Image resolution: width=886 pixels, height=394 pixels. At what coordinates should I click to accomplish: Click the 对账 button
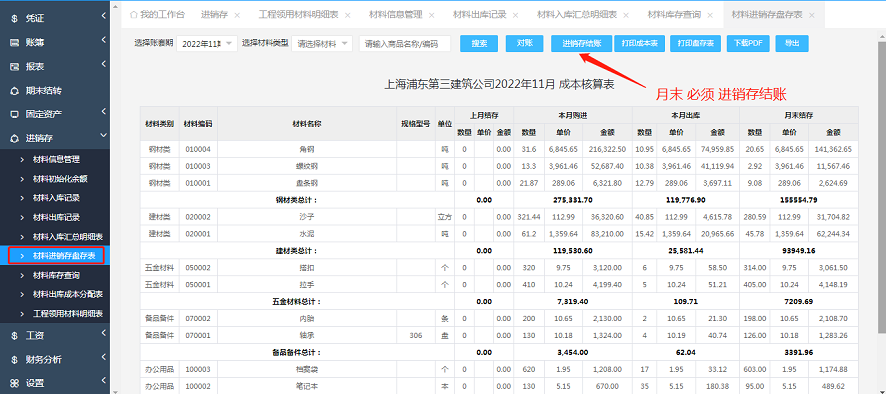(524, 44)
